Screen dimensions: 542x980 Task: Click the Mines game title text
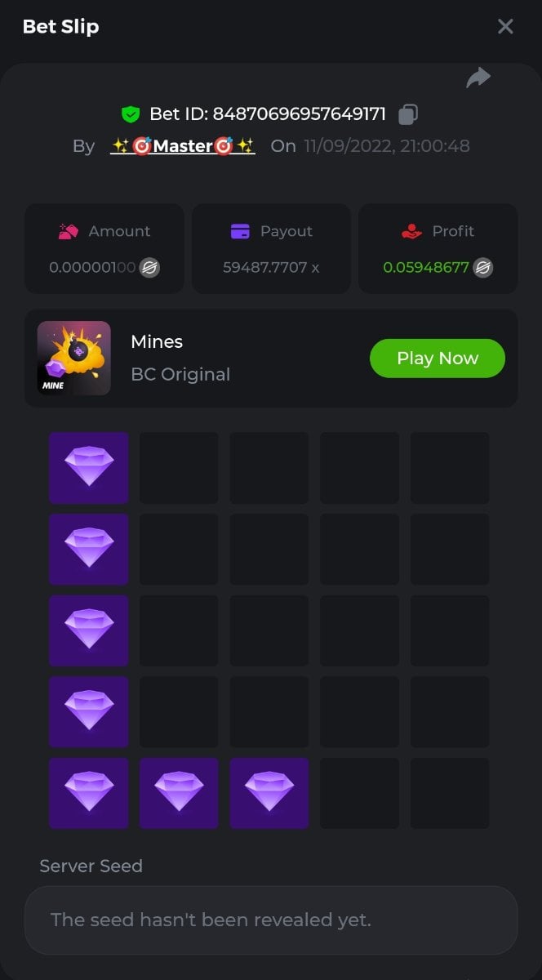[x=157, y=341]
